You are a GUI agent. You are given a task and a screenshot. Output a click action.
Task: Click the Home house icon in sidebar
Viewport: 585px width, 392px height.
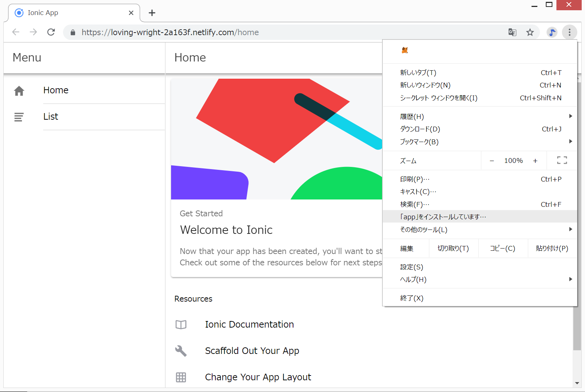click(x=19, y=90)
